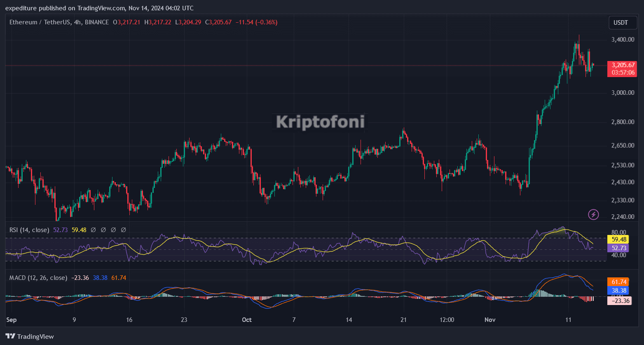Select the Nov marker on time axis
644x345 pixels.
point(490,320)
